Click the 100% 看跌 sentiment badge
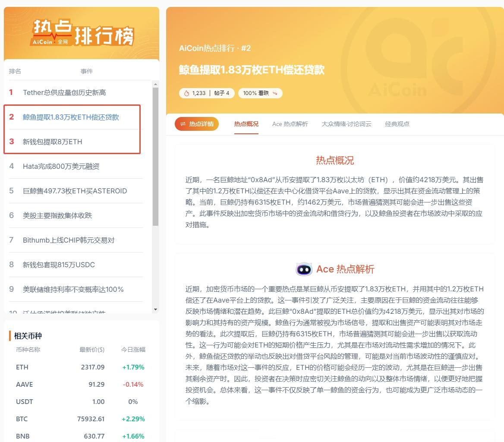This screenshot has height=442, width=504. 260,93
